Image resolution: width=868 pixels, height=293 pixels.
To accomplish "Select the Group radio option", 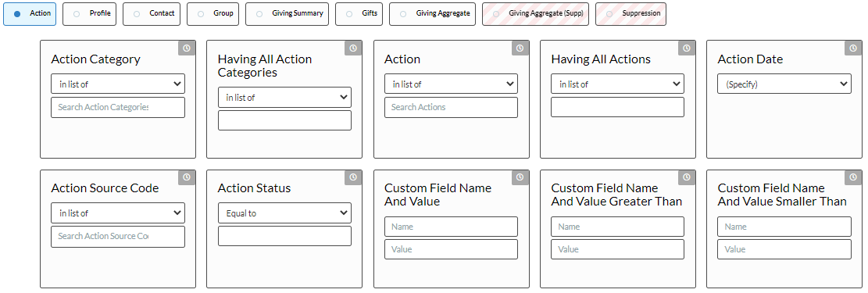I will click(213, 14).
